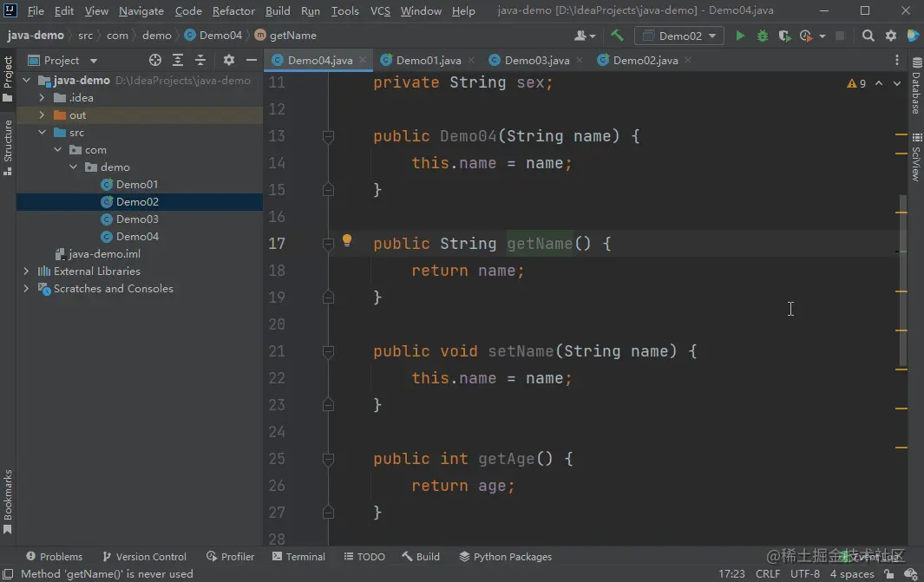The width and height of the screenshot is (924, 582).
Task: Click the user account icon in toolbar
Action: click(x=585, y=36)
